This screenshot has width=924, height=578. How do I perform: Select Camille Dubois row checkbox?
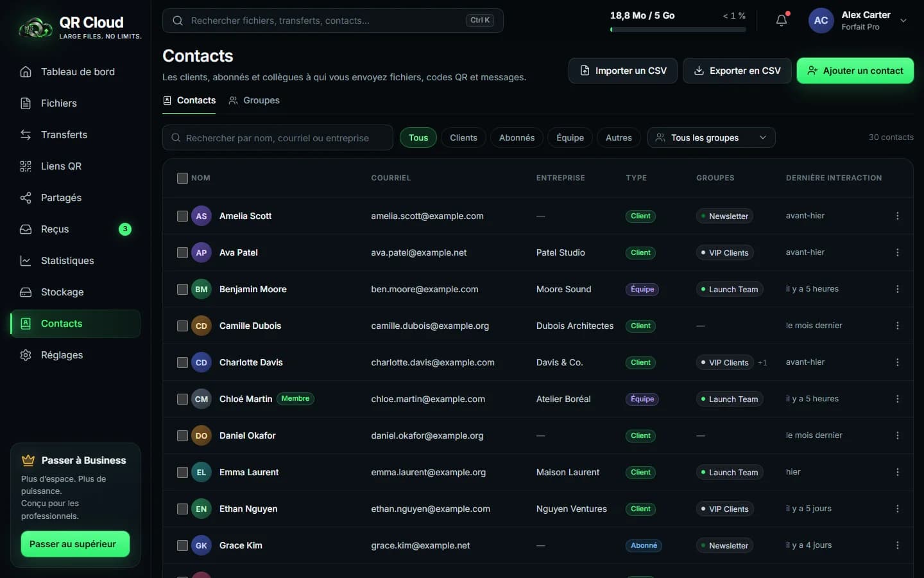(182, 326)
